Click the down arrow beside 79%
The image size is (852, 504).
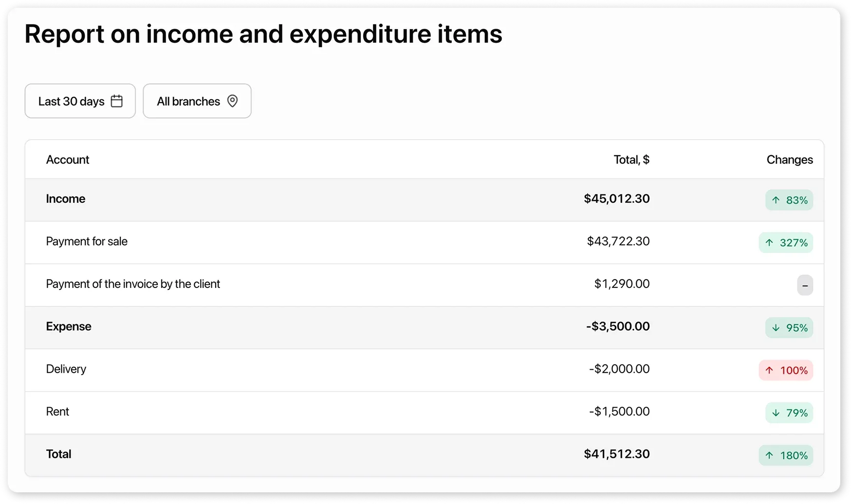(x=776, y=413)
